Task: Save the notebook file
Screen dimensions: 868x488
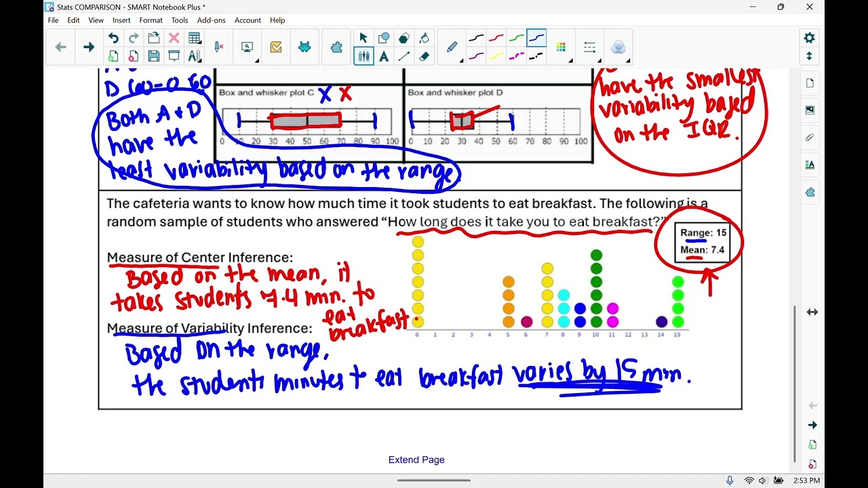Action: [154, 56]
